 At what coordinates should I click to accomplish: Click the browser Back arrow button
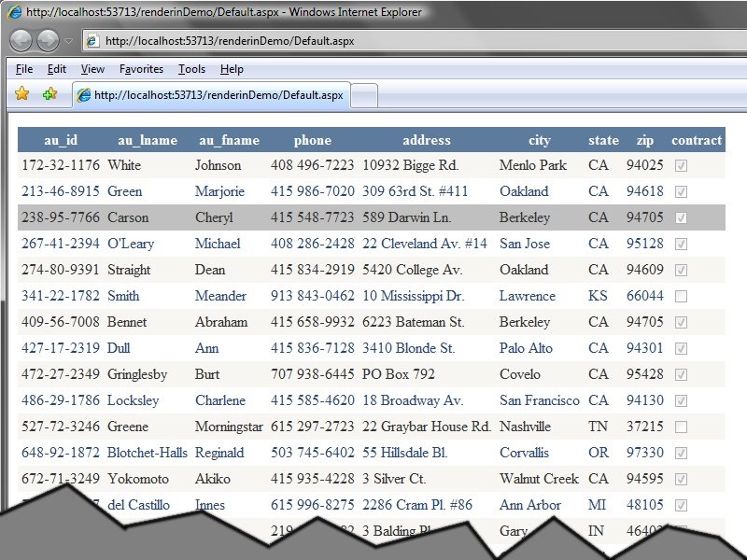[21, 41]
